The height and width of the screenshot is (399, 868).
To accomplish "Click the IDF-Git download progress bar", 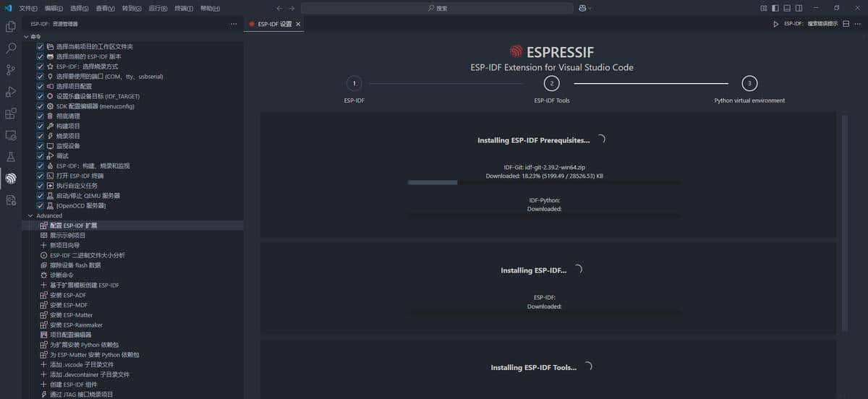I will [x=544, y=182].
